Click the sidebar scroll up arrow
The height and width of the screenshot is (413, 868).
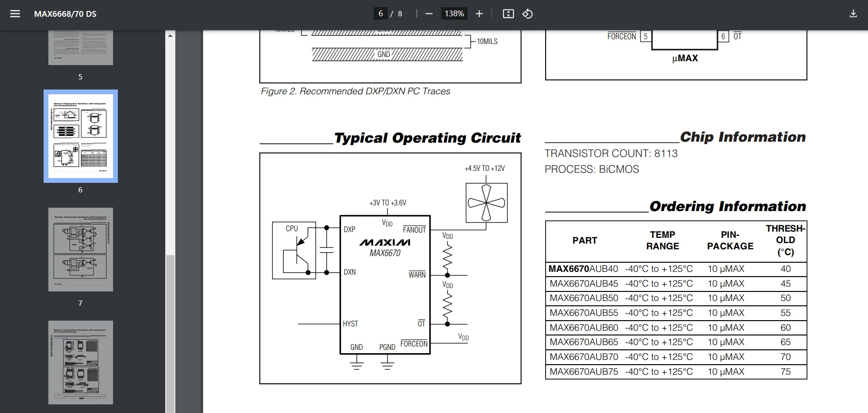pyautogui.click(x=170, y=36)
